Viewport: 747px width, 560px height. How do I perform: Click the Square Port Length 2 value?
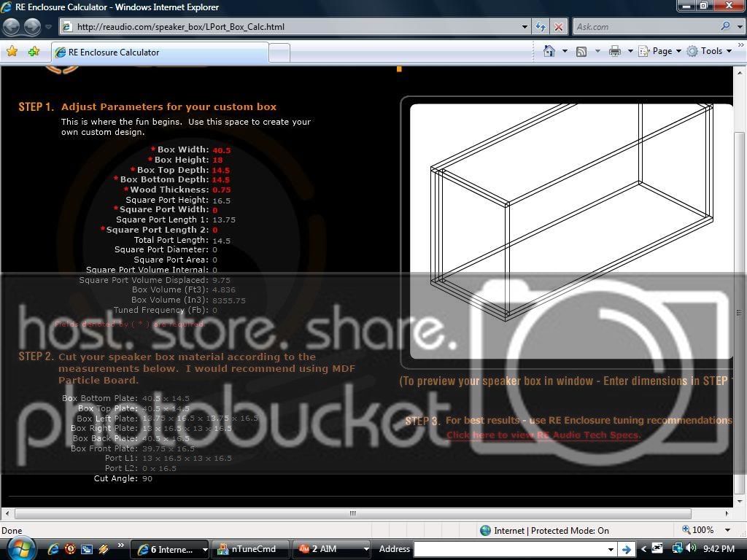[x=215, y=230]
